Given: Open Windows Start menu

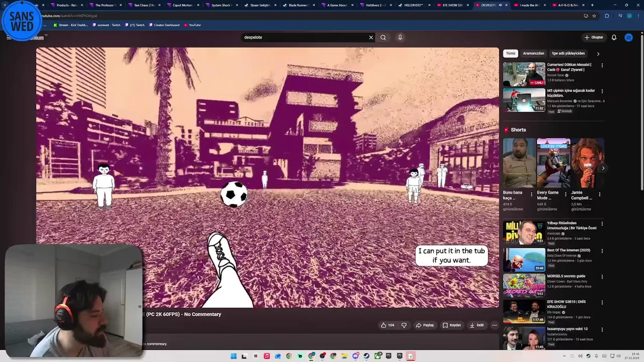Looking at the screenshot, I should coord(233,356).
